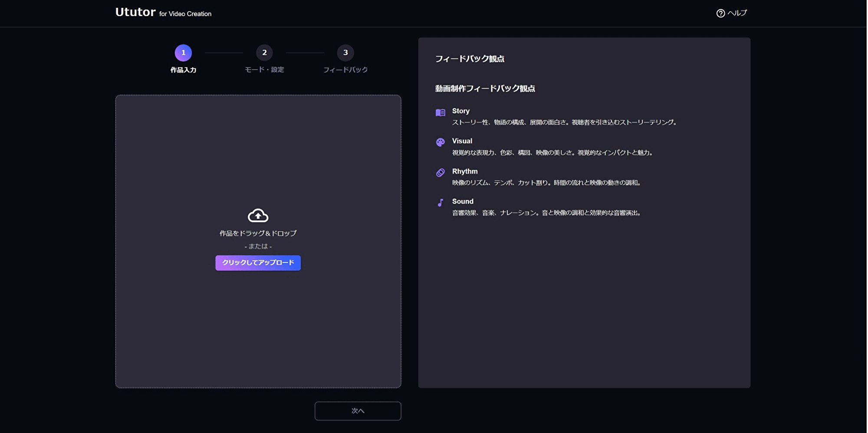Open the ヘルプ link
Screen dimensions: 868x433
[737, 13]
